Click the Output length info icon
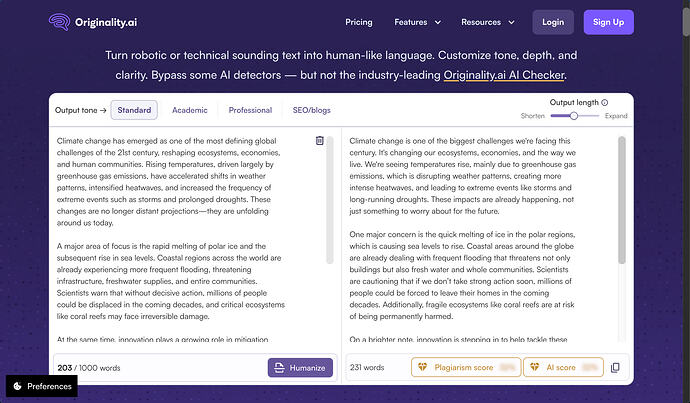Image resolution: width=690 pixels, height=403 pixels. (605, 103)
